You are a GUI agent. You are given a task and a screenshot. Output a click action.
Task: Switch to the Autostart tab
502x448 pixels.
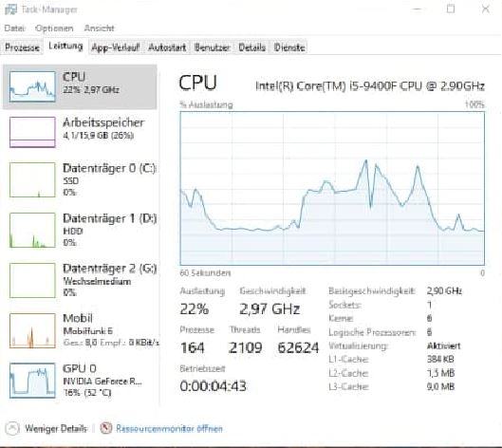click(167, 47)
